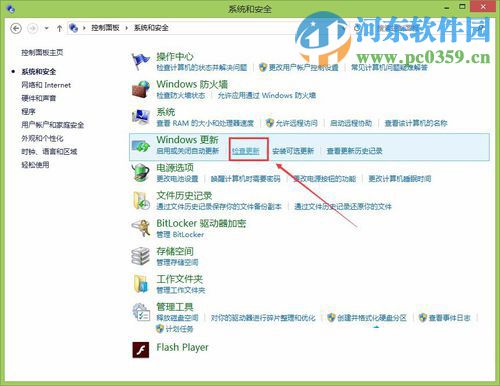Click the 电源选项 battery plug icon
The image size is (500, 386).
point(141,172)
